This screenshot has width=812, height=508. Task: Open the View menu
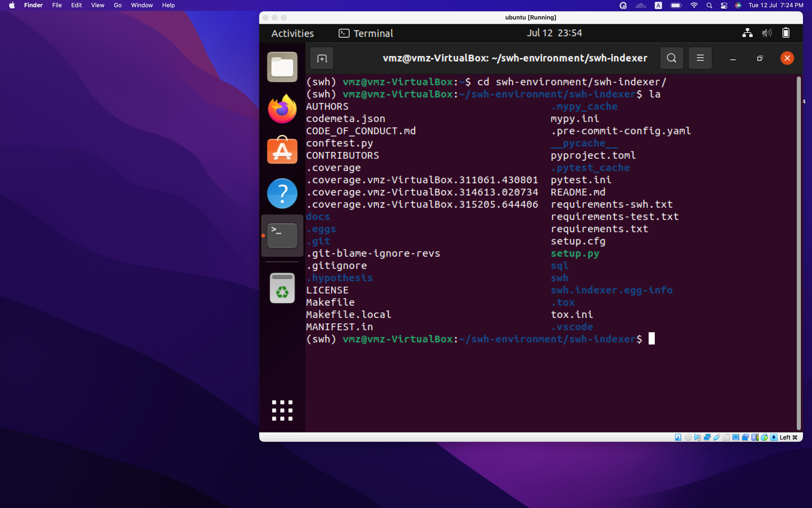pos(98,5)
